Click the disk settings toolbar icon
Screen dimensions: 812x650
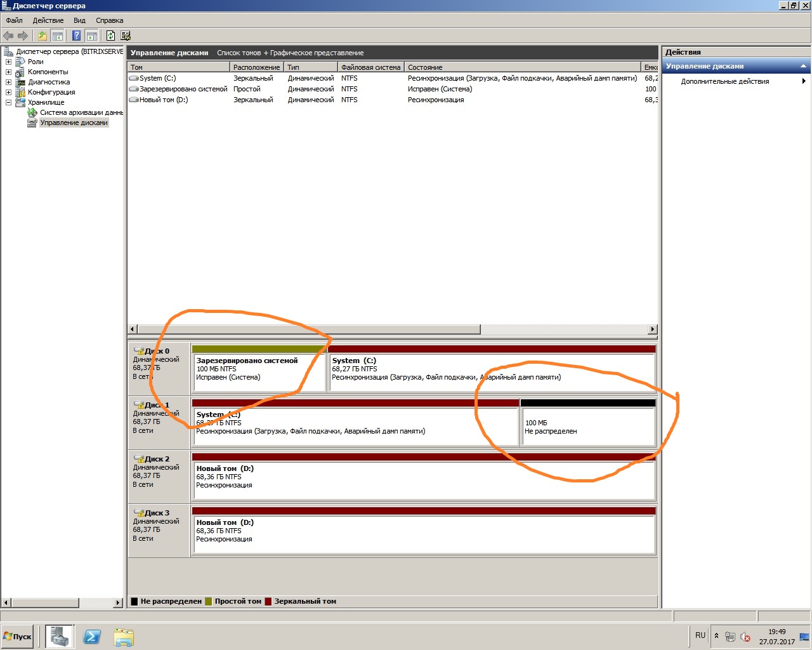click(126, 36)
